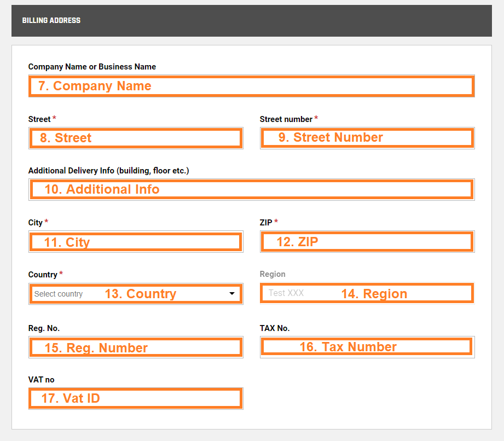Click the Company Name or Business Name field
504x441 pixels.
tap(251, 86)
